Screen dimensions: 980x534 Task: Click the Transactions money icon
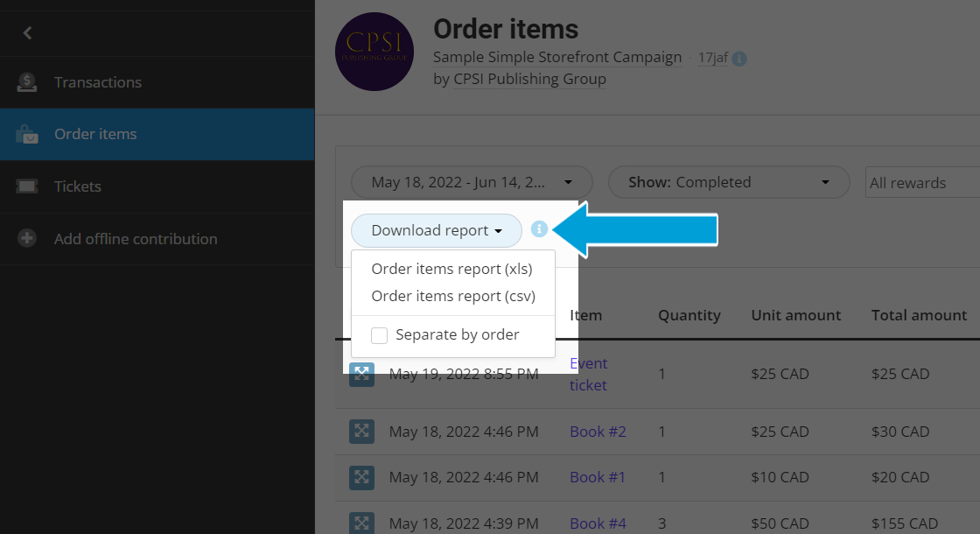[x=27, y=82]
